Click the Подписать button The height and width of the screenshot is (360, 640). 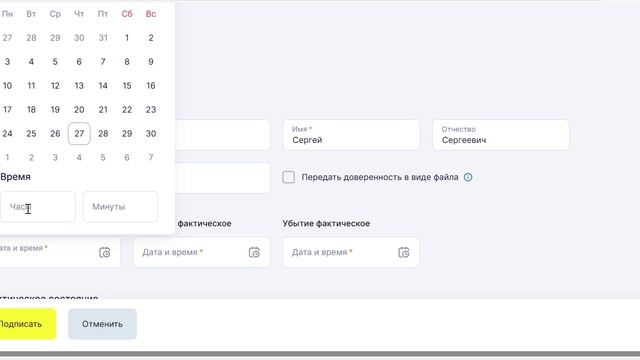[x=27, y=324]
